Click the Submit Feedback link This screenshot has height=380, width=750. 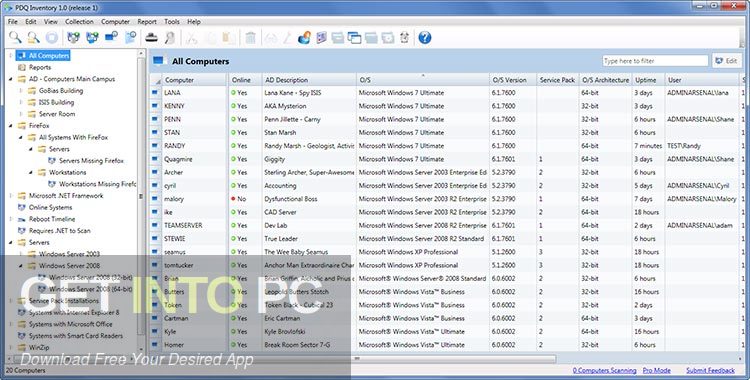(x=710, y=370)
